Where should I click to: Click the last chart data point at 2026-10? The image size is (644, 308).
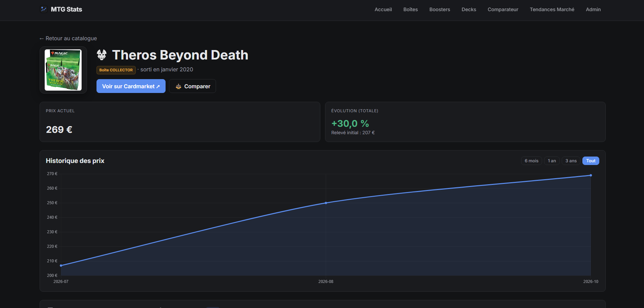591,175
